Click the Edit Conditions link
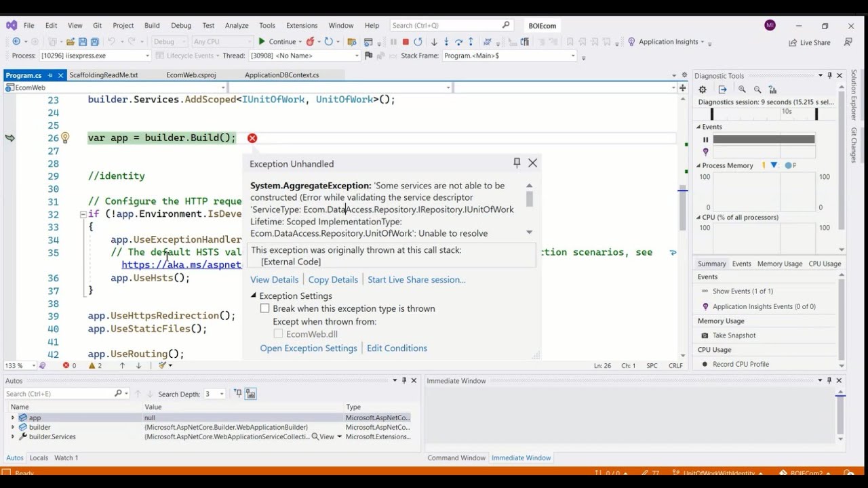This screenshot has width=868, height=488. (397, 348)
